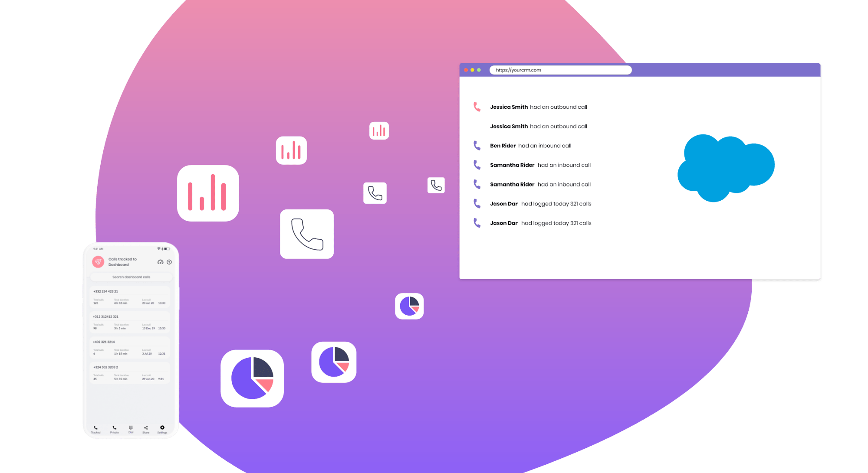Click the '9:41 AM' time in the phone status bar

98,249
